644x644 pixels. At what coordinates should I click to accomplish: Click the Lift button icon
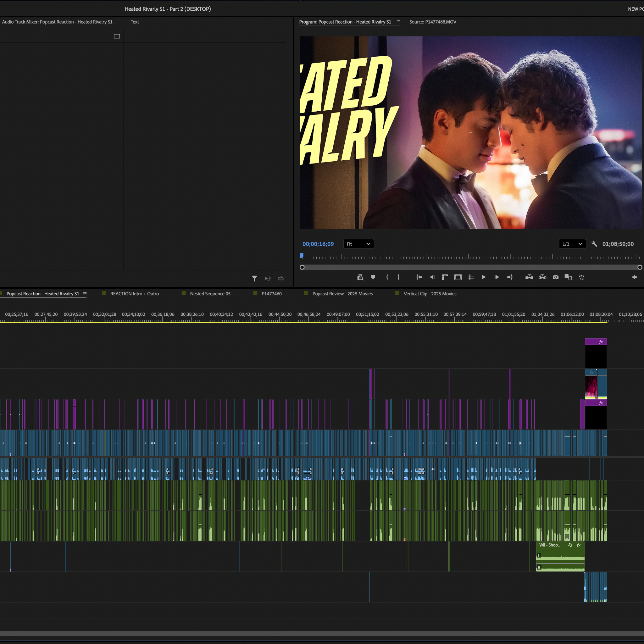click(x=529, y=277)
